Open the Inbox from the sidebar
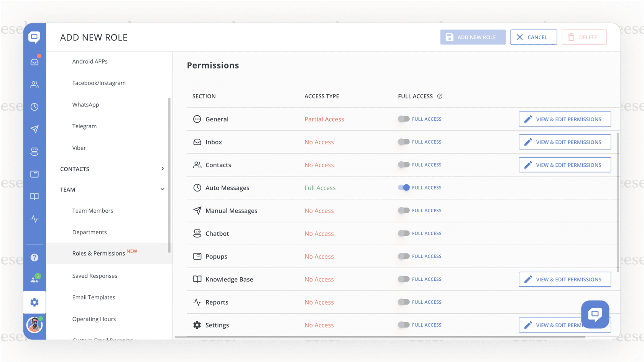This screenshot has width=644, height=362. (x=34, y=61)
